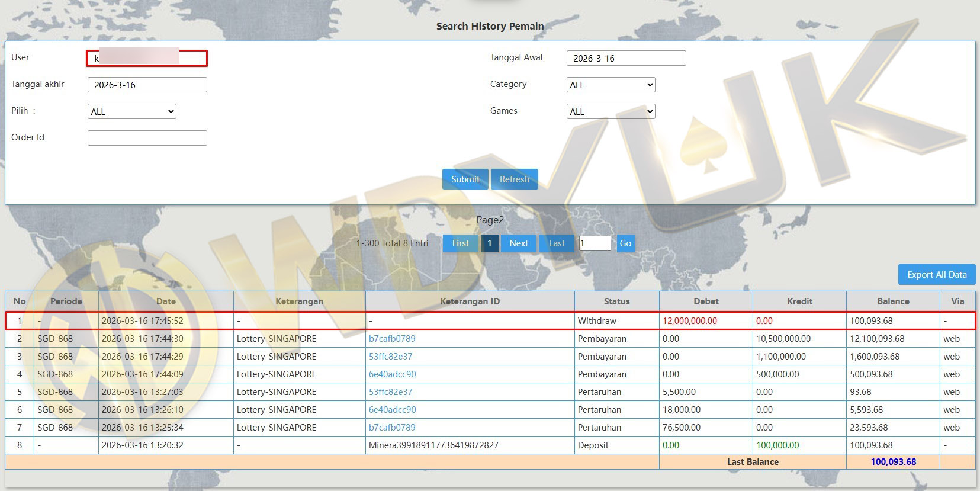Click the Tanggal akhir date field
Viewport: 980px width, 491px height.
147,85
